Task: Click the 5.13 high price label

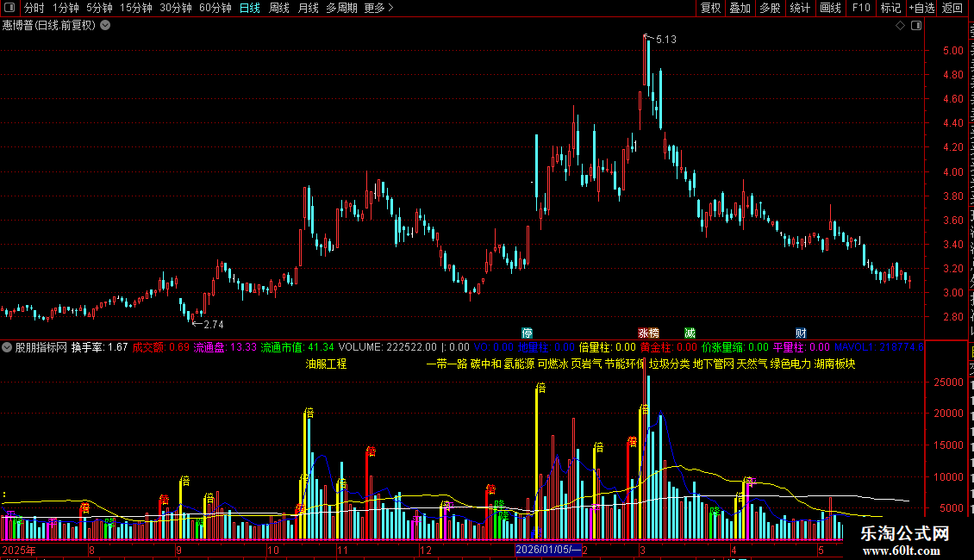Action: click(666, 39)
